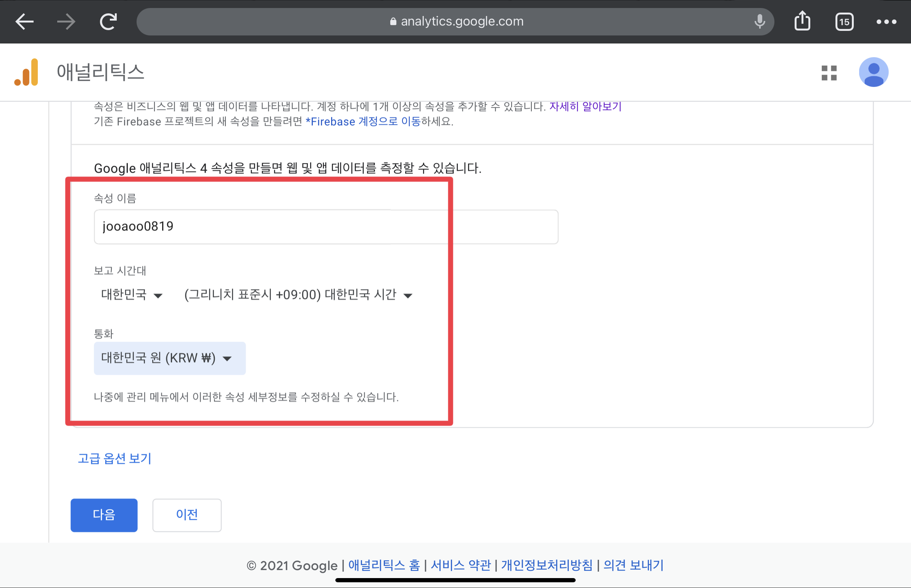The height and width of the screenshot is (588, 911).
Task: Open the 서비스 약관 footer link
Action: [x=461, y=565]
